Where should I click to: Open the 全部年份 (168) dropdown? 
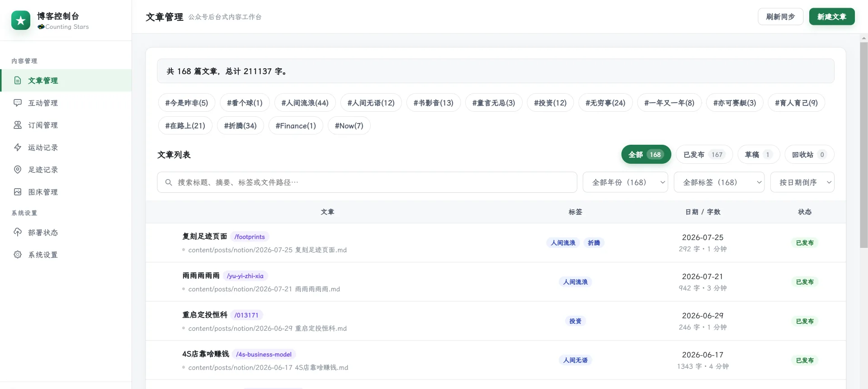point(625,182)
